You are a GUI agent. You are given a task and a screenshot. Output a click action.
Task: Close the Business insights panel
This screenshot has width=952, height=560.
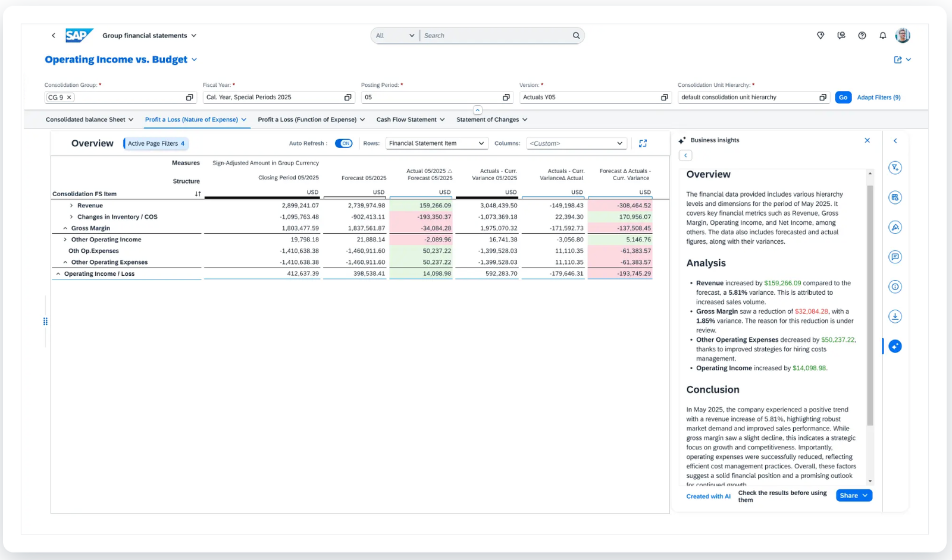pos(867,140)
